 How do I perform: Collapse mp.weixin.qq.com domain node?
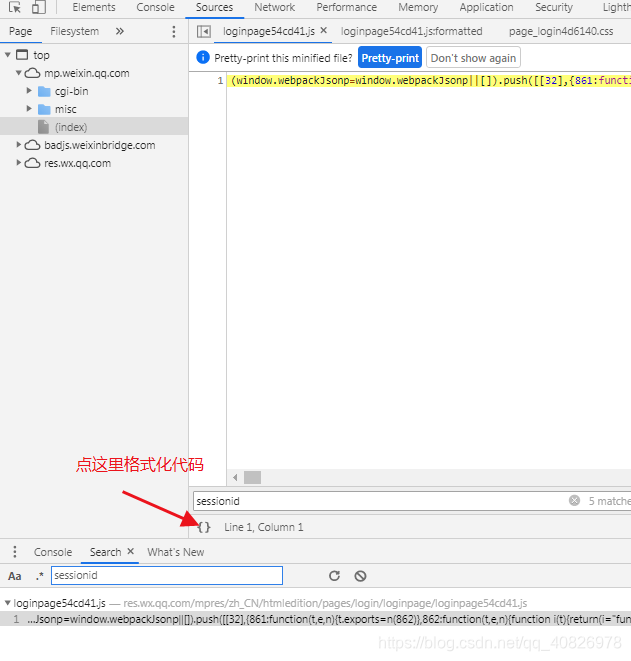click(19, 73)
